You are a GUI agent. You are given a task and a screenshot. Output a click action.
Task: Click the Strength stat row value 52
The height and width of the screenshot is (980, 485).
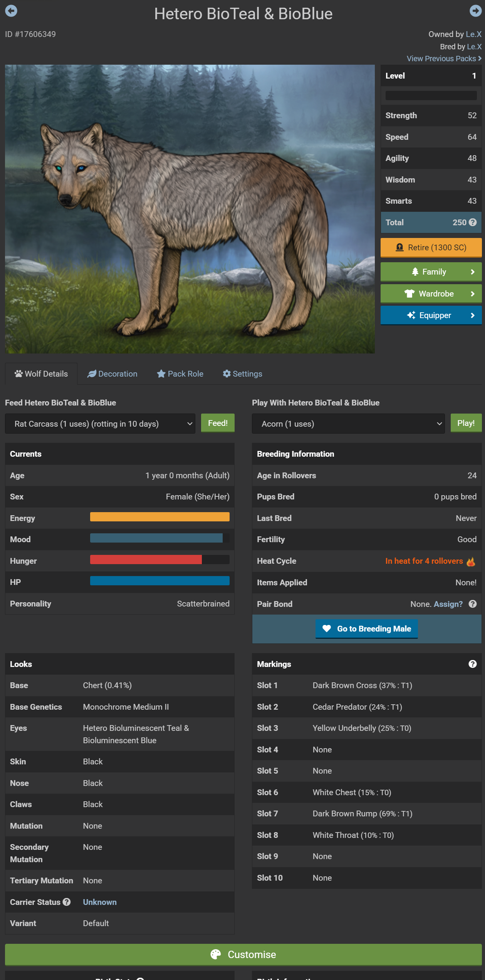(x=472, y=116)
